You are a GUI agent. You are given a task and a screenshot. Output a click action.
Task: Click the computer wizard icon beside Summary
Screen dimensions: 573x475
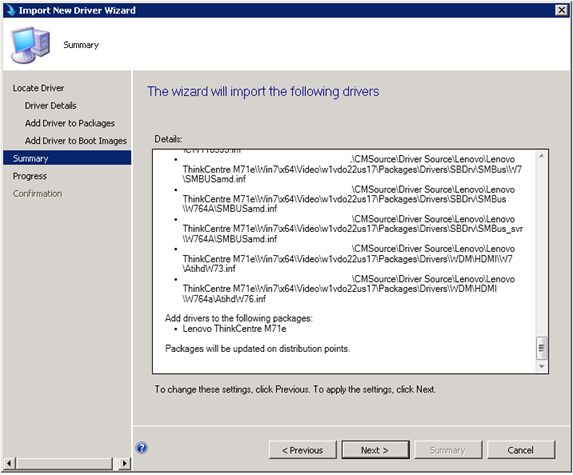[30, 45]
